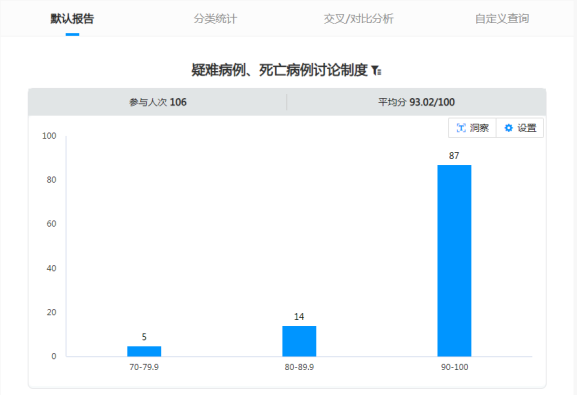Screen dimensions: 577x395
Task: Click the 洞察 insight icon
Action: [x=461, y=128]
